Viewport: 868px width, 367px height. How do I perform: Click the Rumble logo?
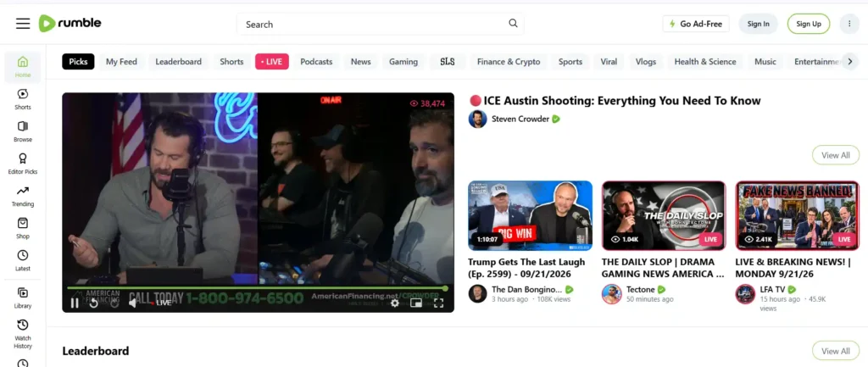[x=70, y=23]
